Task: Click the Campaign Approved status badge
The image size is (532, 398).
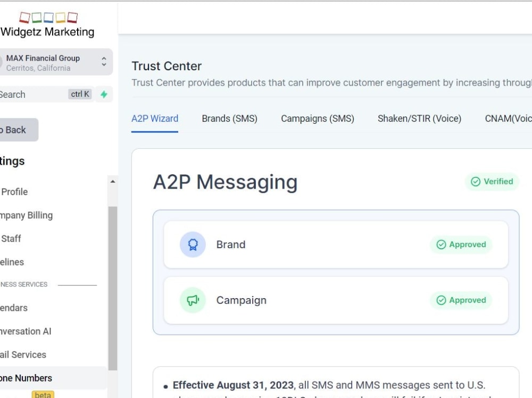Action: [x=461, y=300]
